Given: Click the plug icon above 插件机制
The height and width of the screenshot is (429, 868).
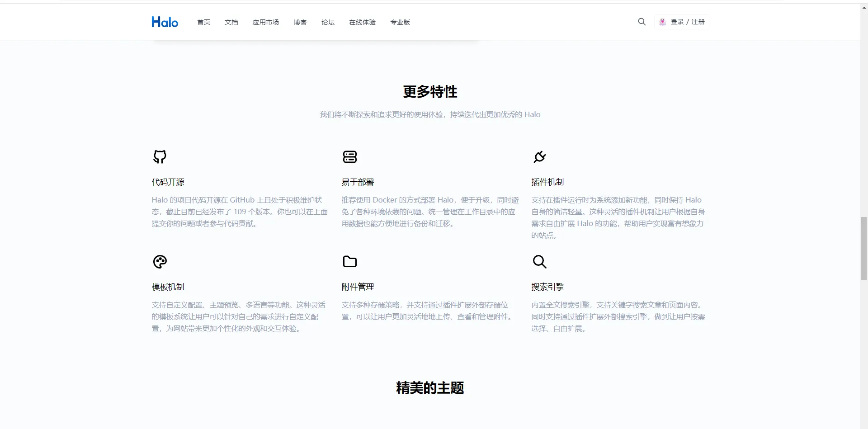Looking at the screenshot, I should [x=539, y=157].
